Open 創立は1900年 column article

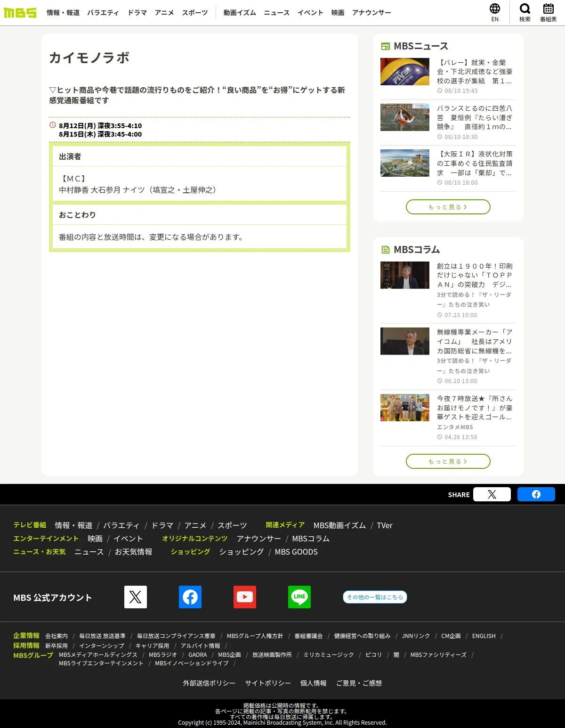475,275
